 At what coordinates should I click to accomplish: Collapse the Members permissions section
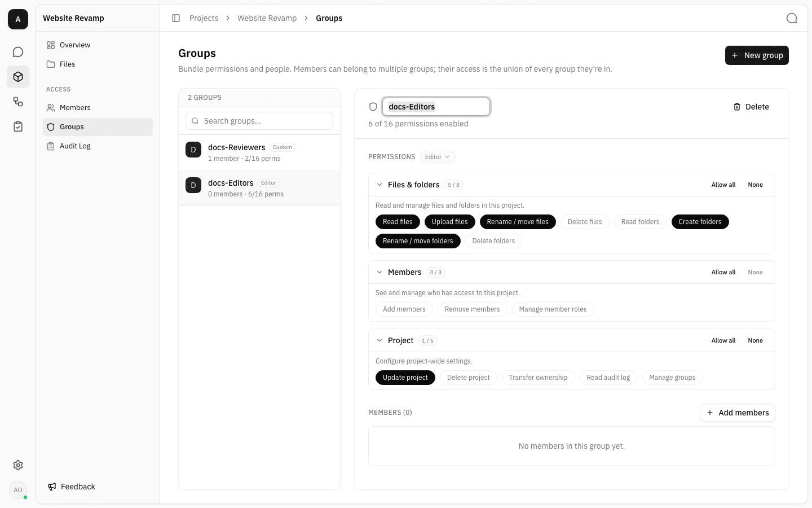379,272
